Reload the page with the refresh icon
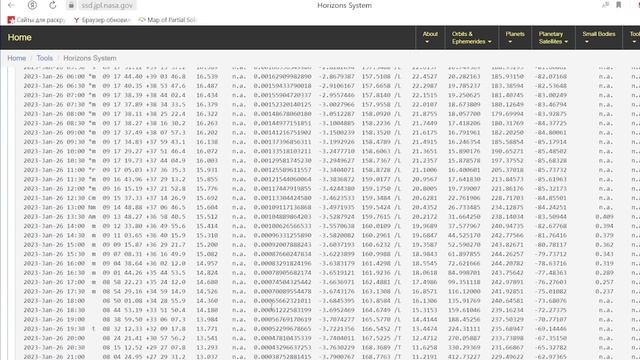 pyautogui.click(x=53, y=5)
